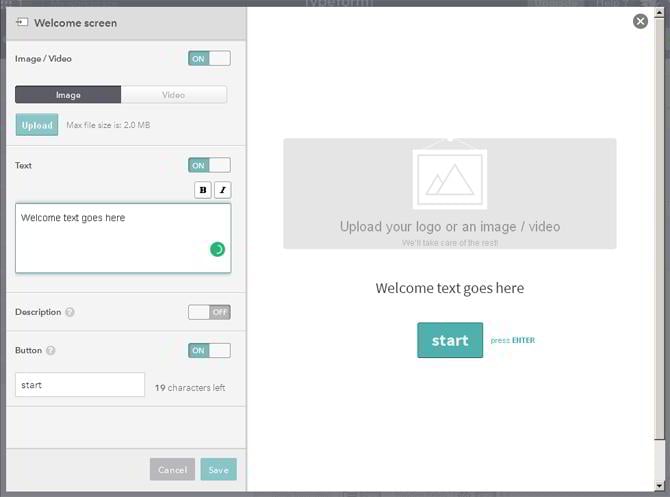This screenshot has width=670, height=497.
Task: Save the welcome screen settings
Action: point(218,470)
